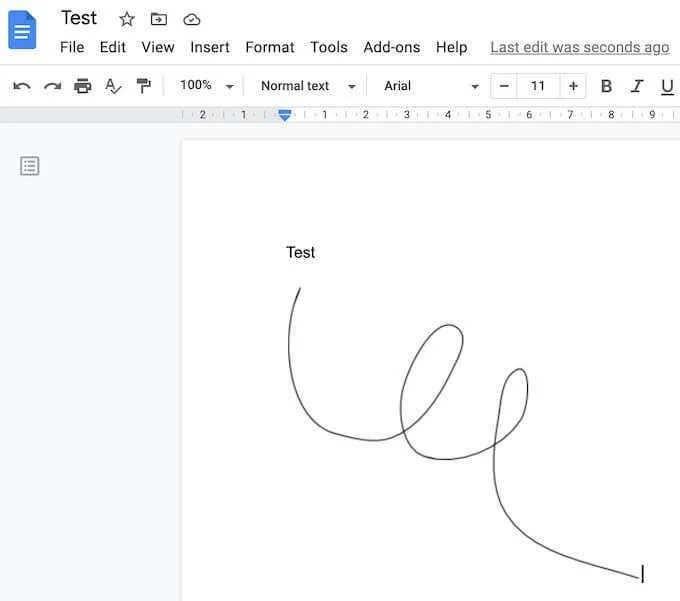Run the spelling and grammar check icon

[x=113, y=86]
